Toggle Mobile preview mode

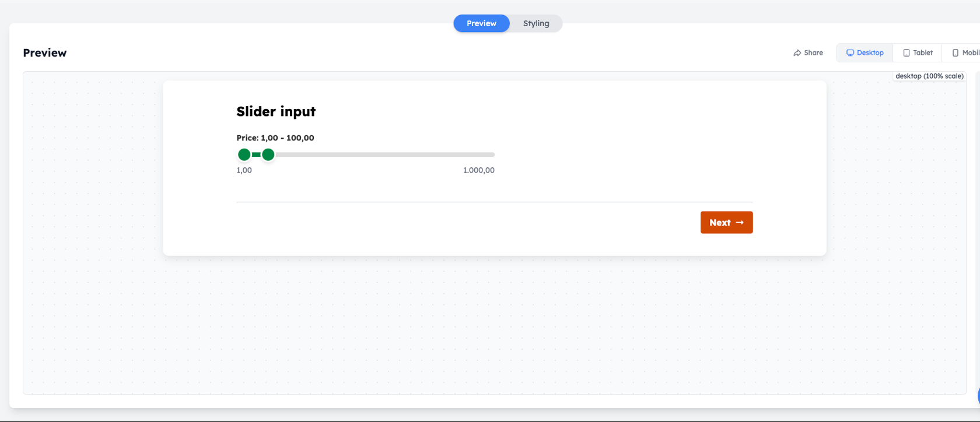pyautogui.click(x=962, y=52)
